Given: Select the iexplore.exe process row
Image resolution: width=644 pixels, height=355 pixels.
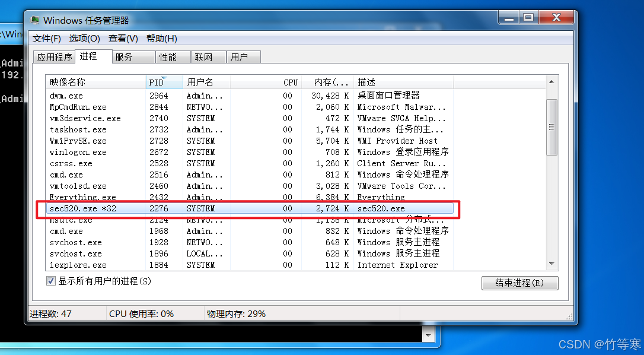Looking at the screenshot, I should pyautogui.click(x=250, y=265).
